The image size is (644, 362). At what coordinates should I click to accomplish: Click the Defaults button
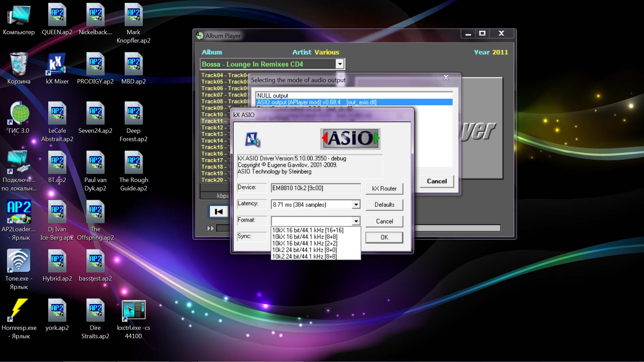tap(384, 204)
